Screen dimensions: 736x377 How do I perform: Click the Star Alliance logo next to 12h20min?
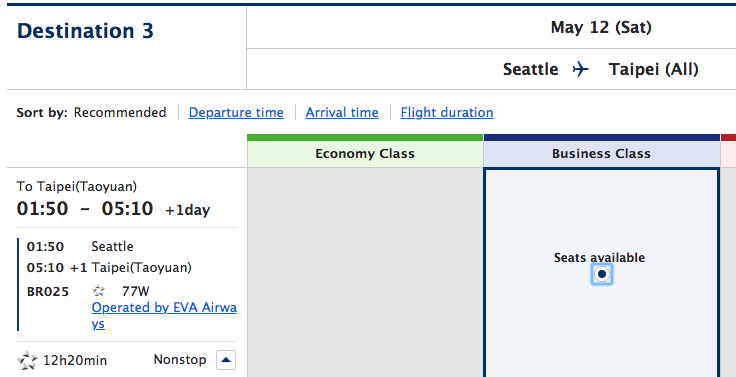click(27, 361)
